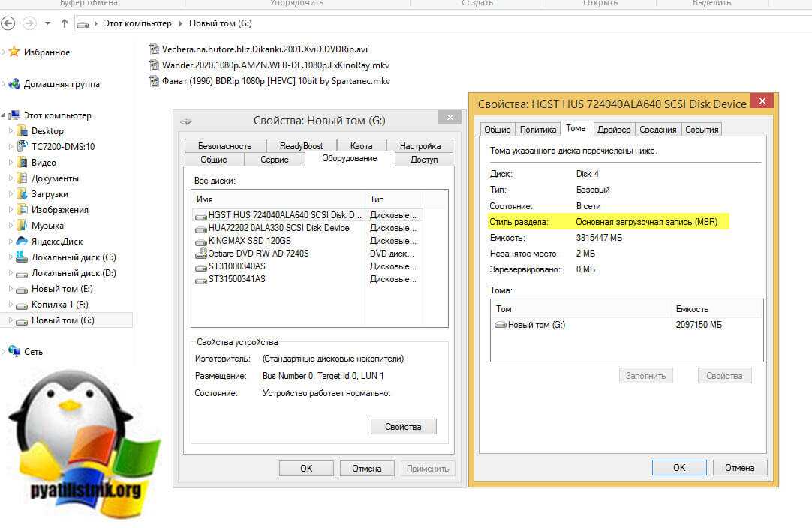The height and width of the screenshot is (528, 812).
Task: Expand the Сеть tree node
Action: (x=5, y=351)
